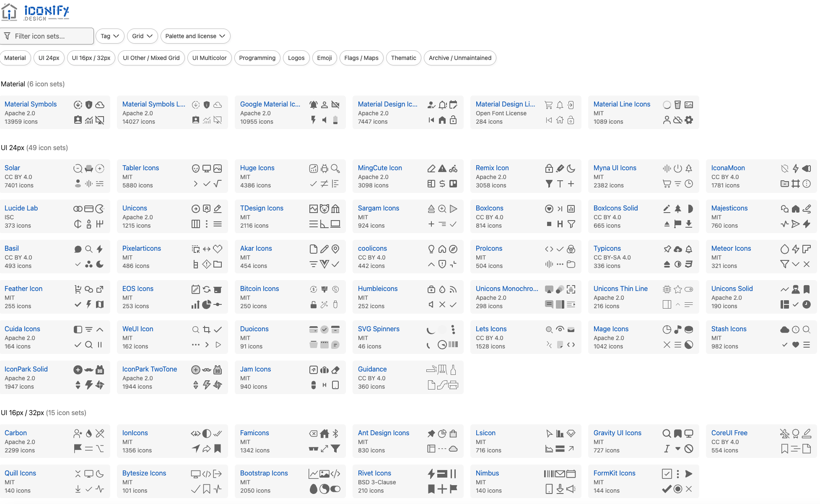Open the Tag dropdown
The image size is (820, 504).
[x=110, y=36]
